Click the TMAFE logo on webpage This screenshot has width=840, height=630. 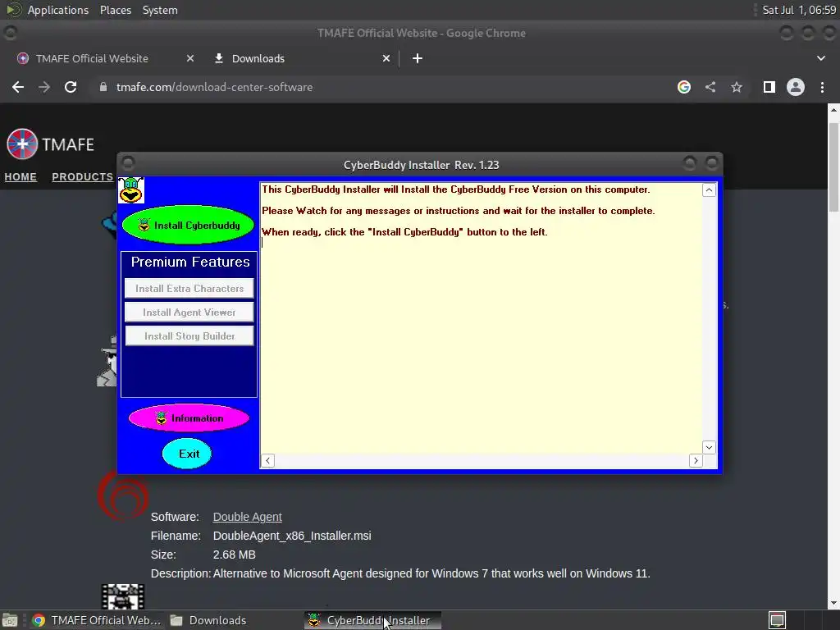click(50, 144)
